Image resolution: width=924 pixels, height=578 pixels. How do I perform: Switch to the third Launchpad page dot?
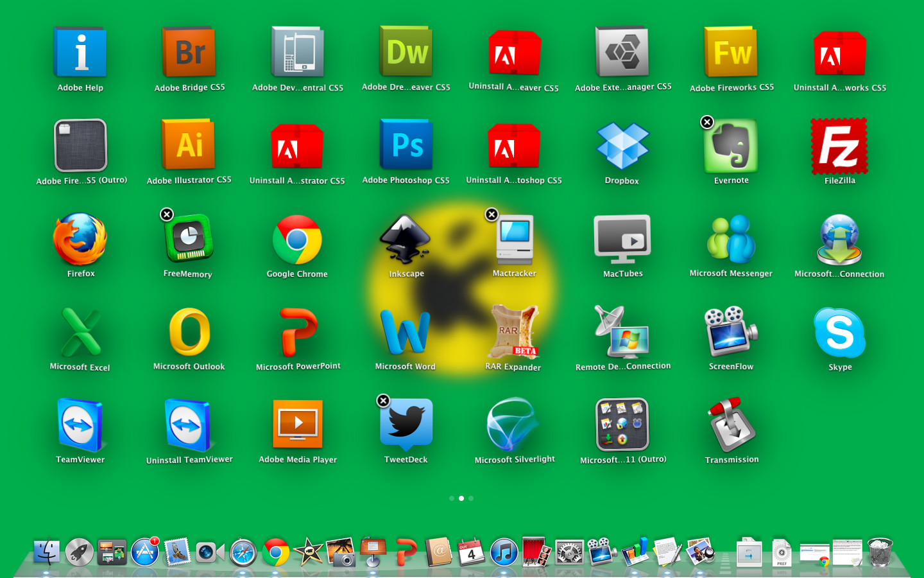[x=471, y=498]
